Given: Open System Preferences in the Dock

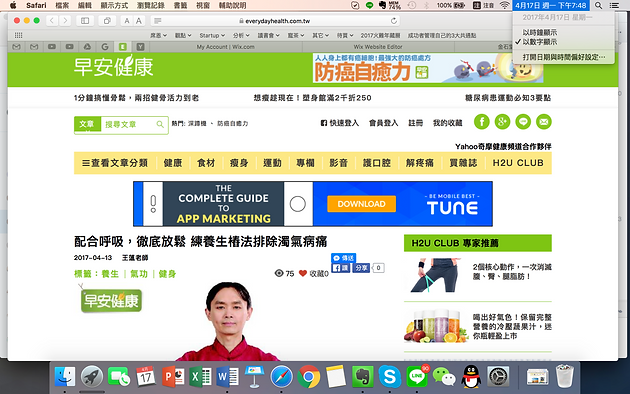Looking at the screenshot, I should coord(498,376).
